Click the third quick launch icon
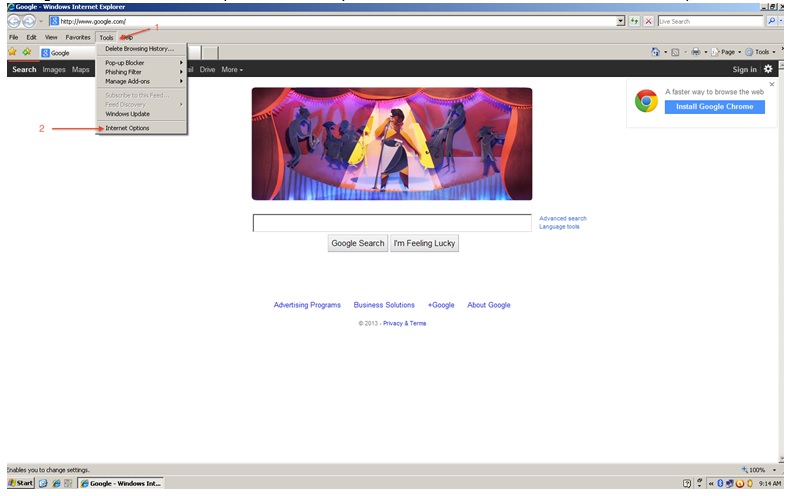The height and width of the screenshot is (496, 790). [68, 483]
